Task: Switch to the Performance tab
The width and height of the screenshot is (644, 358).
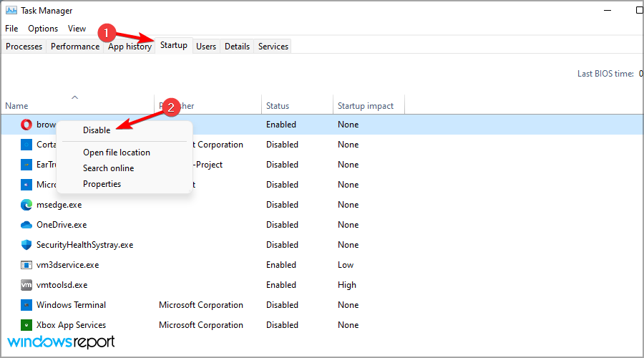Action: [75, 47]
